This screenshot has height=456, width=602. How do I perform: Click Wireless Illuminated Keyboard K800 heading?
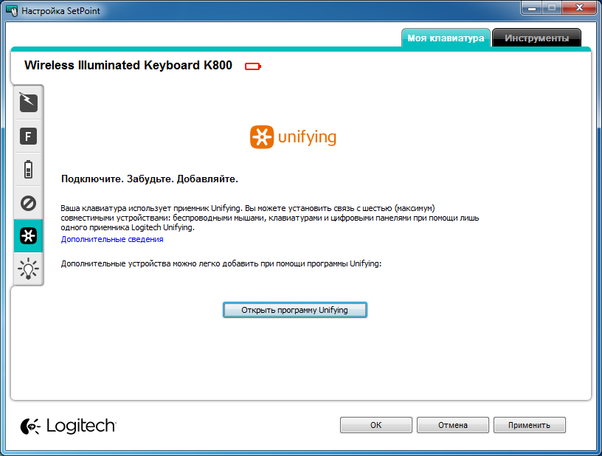pyautogui.click(x=128, y=65)
